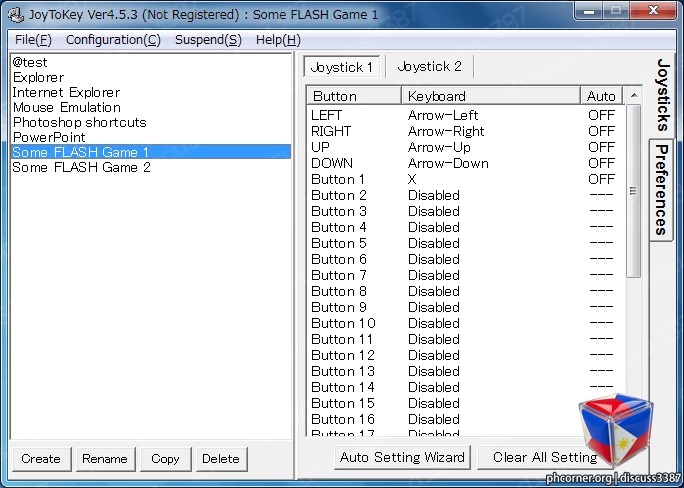Select the RIGHT row in button list
The width and height of the screenshot is (684, 488).
pyautogui.click(x=465, y=131)
